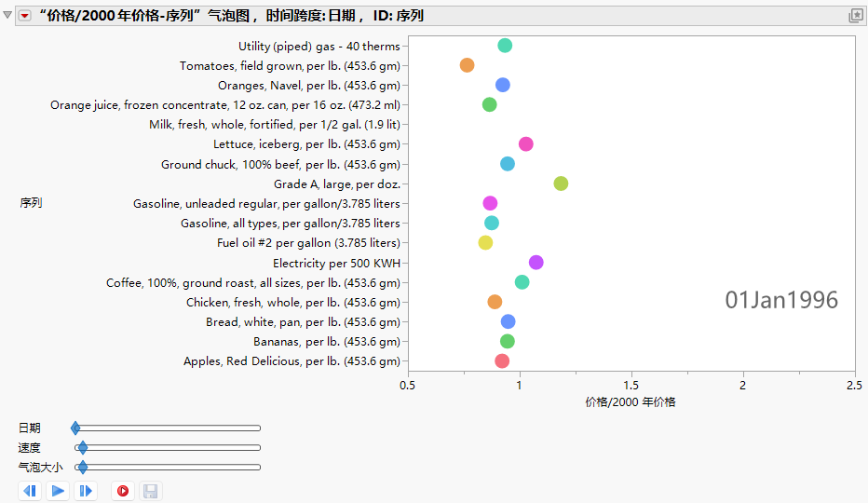Collapse the bubble plot outline with gray triangle
Viewport: 868px width, 503px height.
7,15
